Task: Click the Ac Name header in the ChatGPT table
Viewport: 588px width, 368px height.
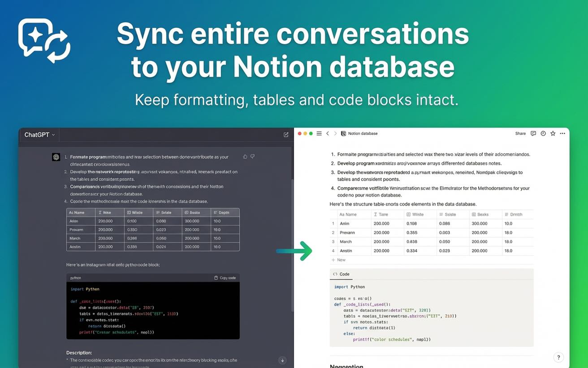Action: [81, 213]
